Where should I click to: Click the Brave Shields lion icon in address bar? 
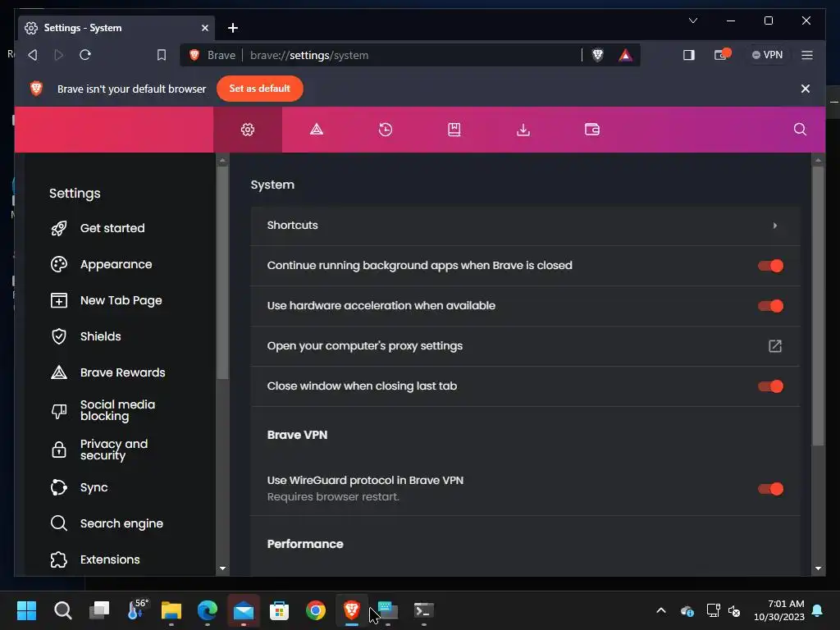point(598,55)
